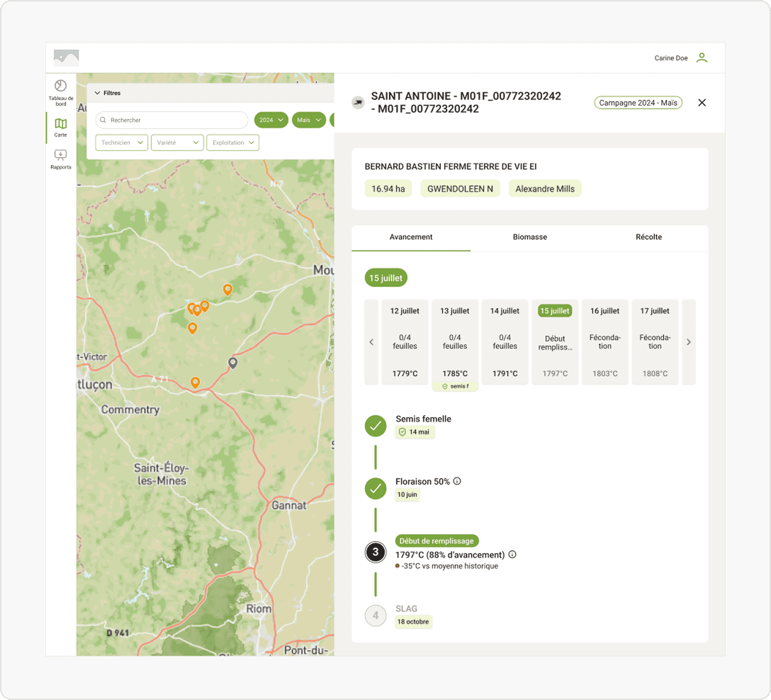Collapse the Filtres section
The image size is (771, 700).
point(108,93)
